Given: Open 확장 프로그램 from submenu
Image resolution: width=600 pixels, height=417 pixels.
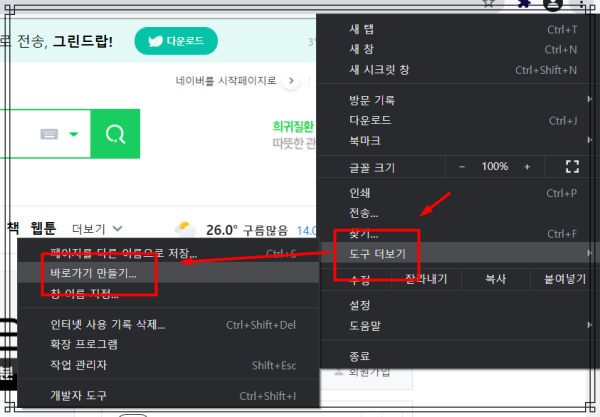Looking at the screenshot, I should pos(168,344).
